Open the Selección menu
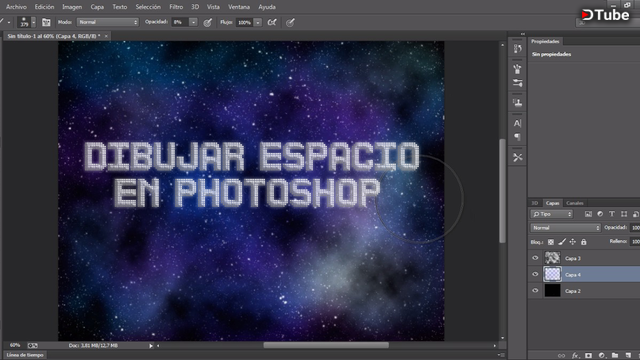The height and width of the screenshot is (360, 640). pyautogui.click(x=148, y=7)
